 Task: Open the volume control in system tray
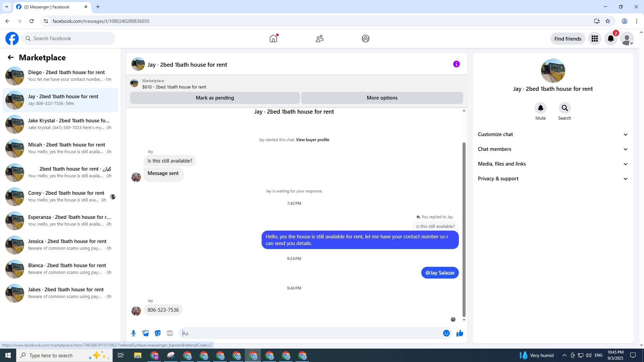coord(589,355)
